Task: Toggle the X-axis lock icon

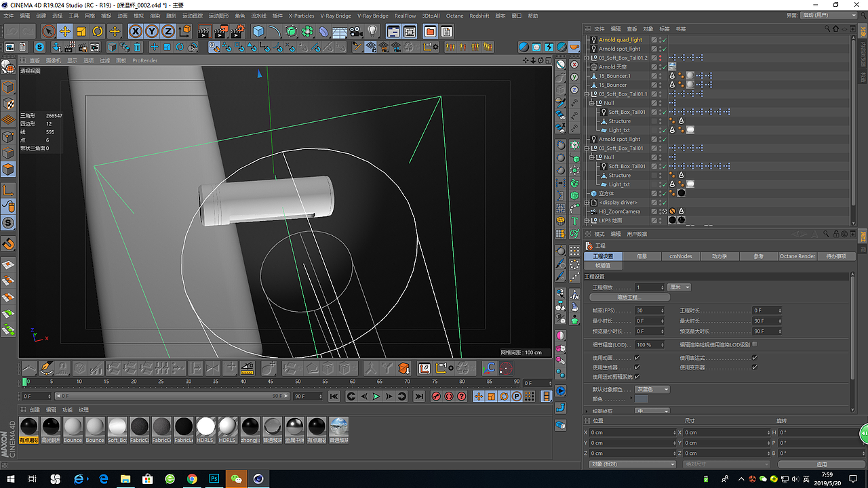Action: (136, 31)
